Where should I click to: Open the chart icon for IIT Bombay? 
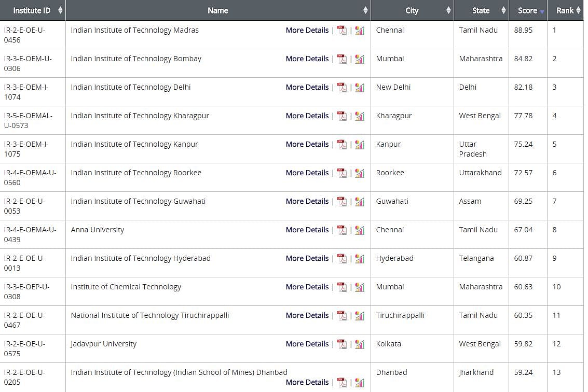coord(360,59)
